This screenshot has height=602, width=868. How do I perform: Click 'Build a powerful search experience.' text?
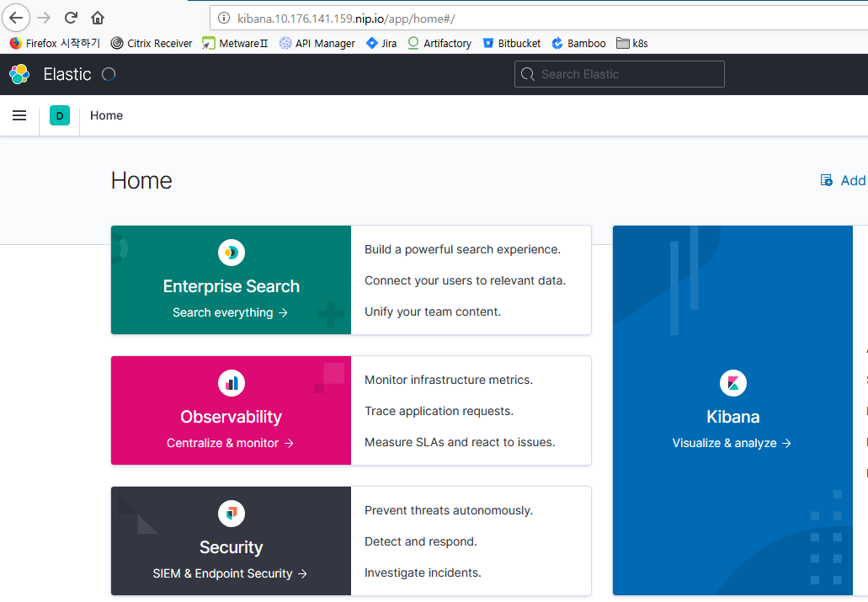pos(462,249)
